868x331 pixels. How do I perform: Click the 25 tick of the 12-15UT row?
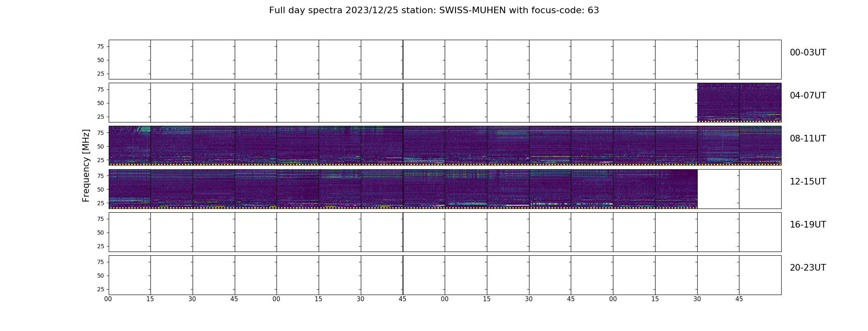coord(100,203)
